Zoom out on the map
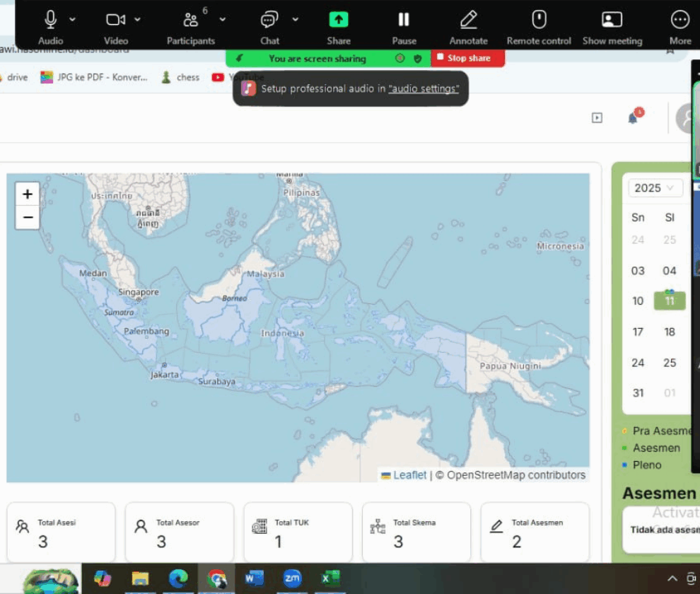 [x=28, y=217]
